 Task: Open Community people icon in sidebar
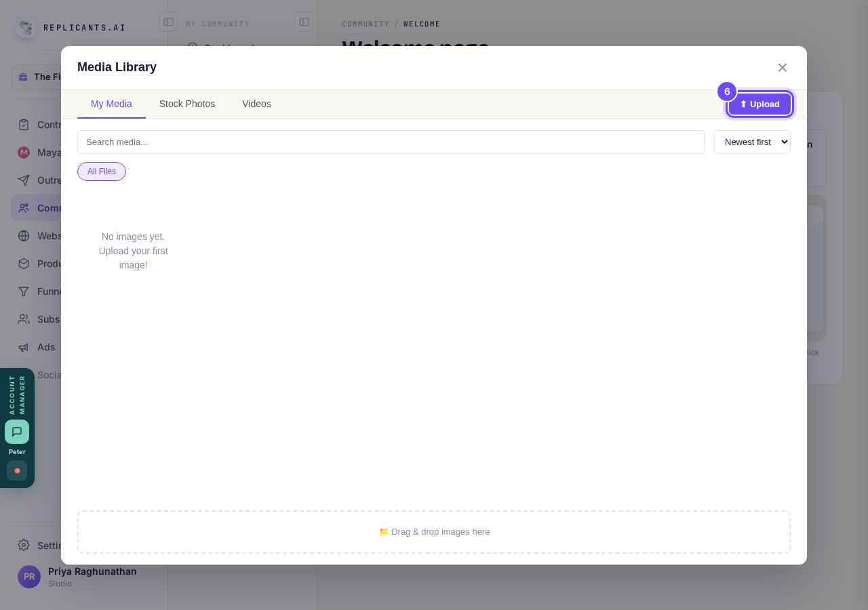(x=24, y=208)
